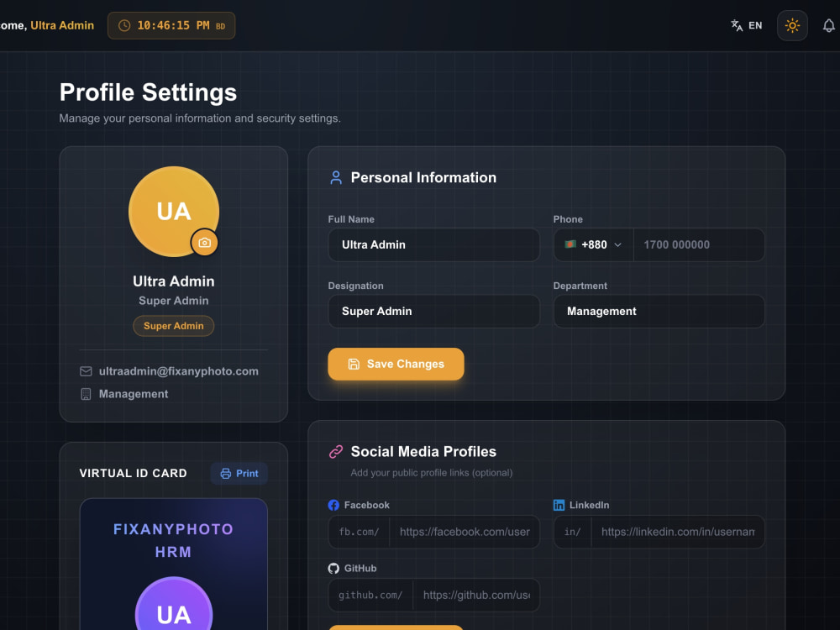Image resolution: width=840 pixels, height=630 pixels.
Task: Click the GitHub logo icon
Action: point(333,569)
